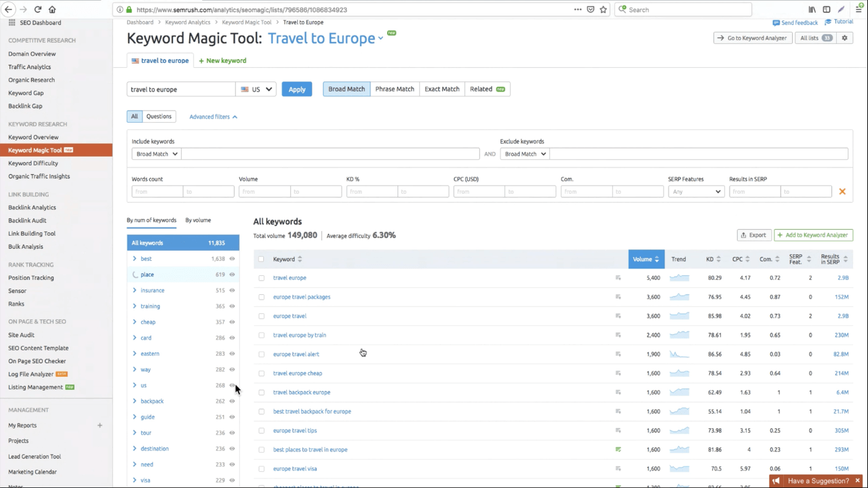Screen dimensions: 868x488
Task: Expand the training keyword group
Action: pos(134,306)
